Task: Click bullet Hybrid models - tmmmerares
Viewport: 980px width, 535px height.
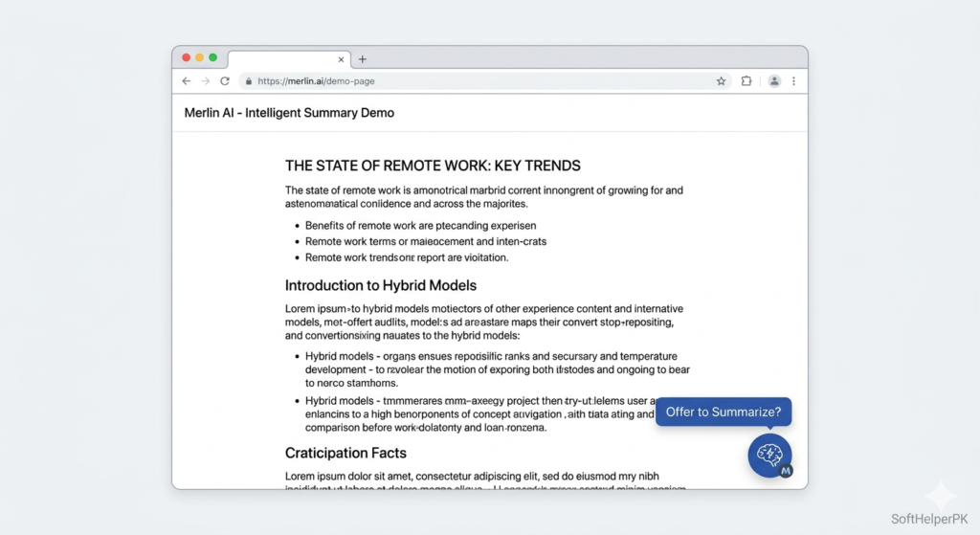Action: (479, 414)
